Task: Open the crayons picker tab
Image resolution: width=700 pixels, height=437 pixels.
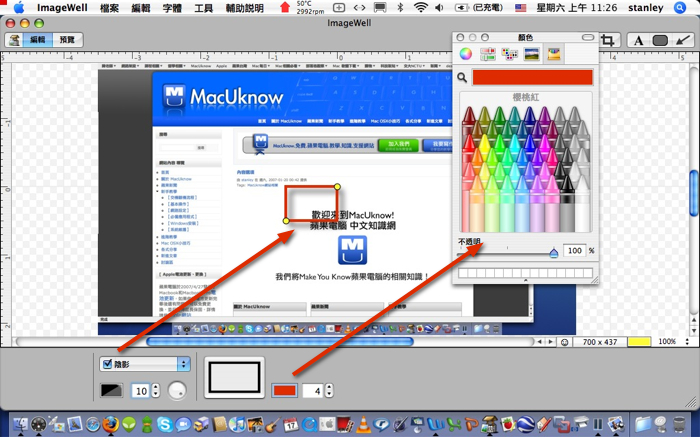Action: tap(554, 54)
